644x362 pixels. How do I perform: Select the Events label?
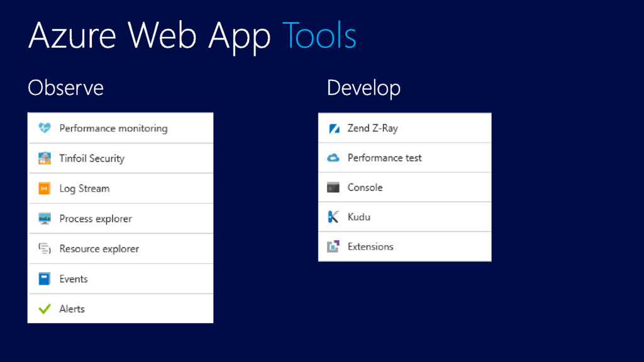(74, 279)
